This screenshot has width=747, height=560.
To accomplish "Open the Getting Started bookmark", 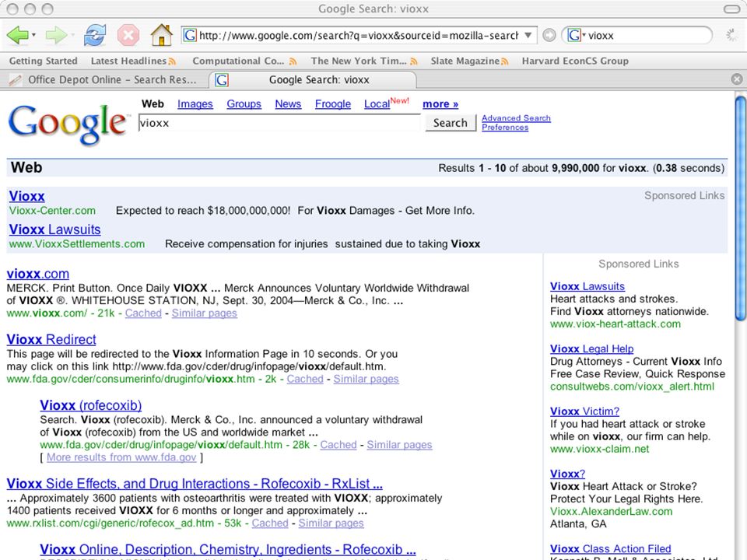I will coord(44,61).
